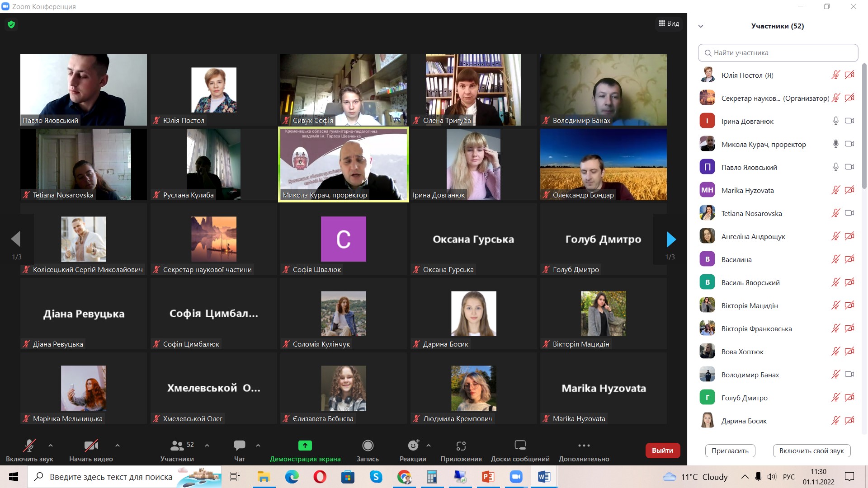Toggle the Участники participants panel button
868x488 pixels.
[x=177, y=446]
